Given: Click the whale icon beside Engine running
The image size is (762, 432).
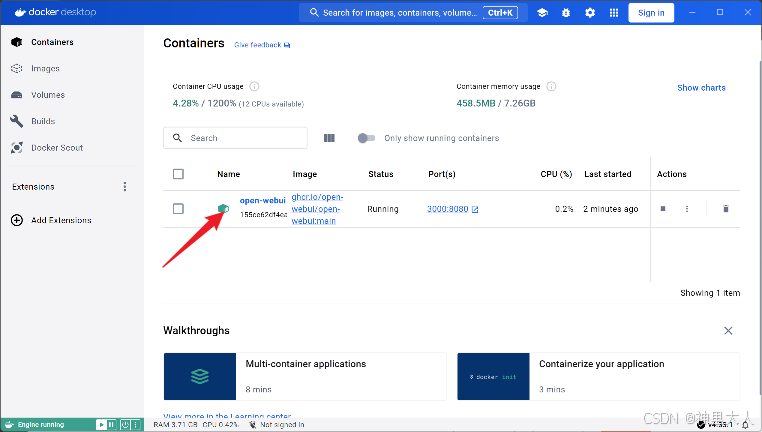Looking at the screenshot, I should point(9,425).
